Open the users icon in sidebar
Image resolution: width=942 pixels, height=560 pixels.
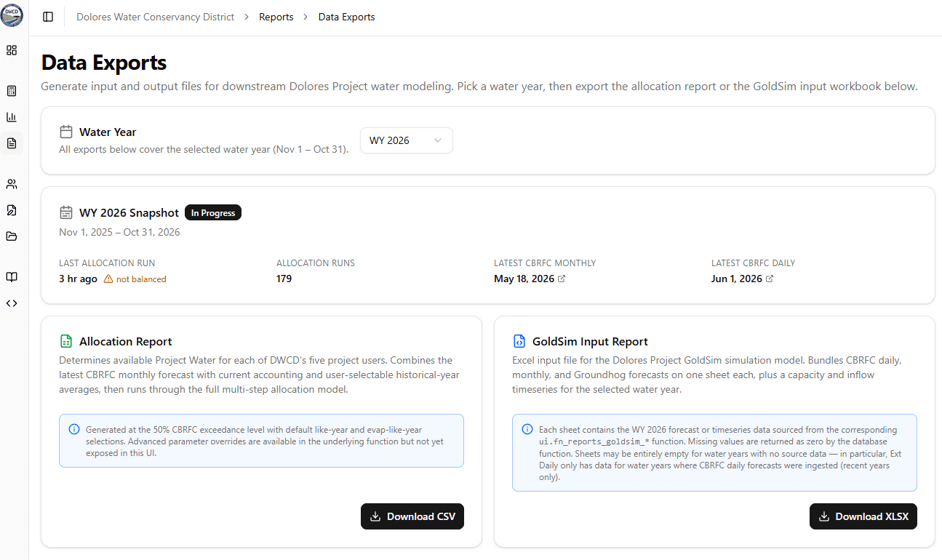click(12, 184)
